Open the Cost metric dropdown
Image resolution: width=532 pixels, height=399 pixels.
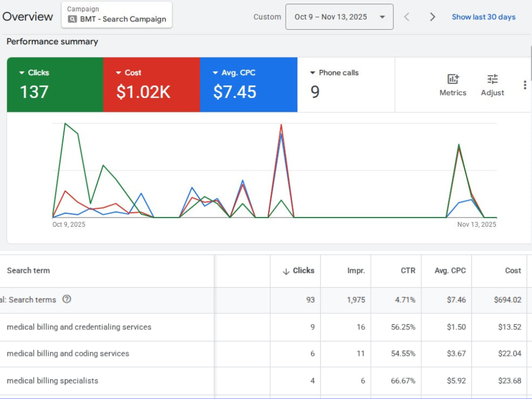click(x=119, y=72)
